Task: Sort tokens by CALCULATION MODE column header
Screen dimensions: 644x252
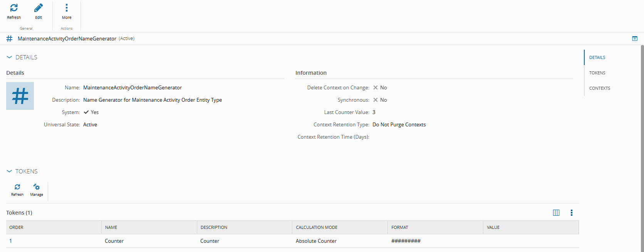Action: [x=317, y=227]
